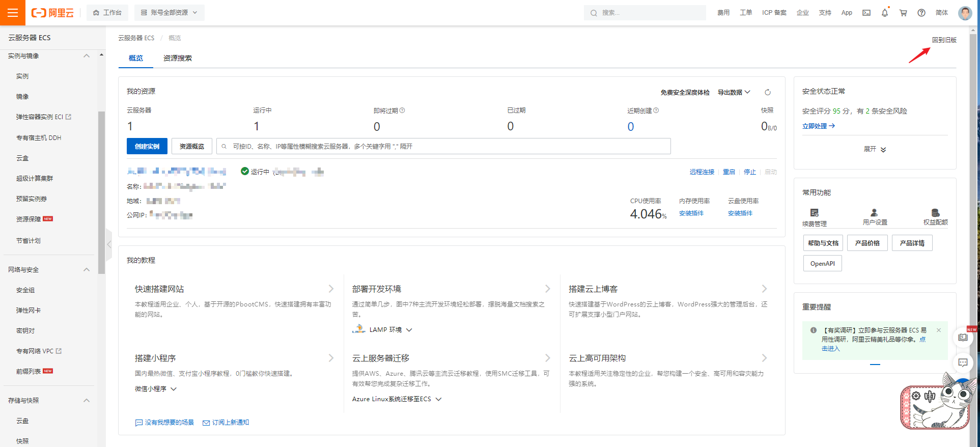Screen dimensions: 980x447
Task: Select 镜像 in sidebar
Action: pyautogui.click(x=22, y=97)
